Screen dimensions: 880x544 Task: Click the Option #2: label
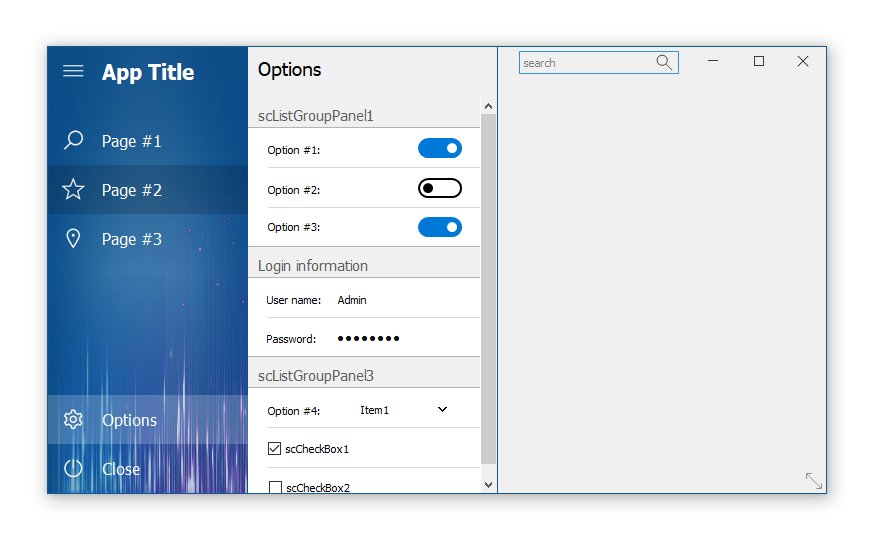click(x=294, y=190)
